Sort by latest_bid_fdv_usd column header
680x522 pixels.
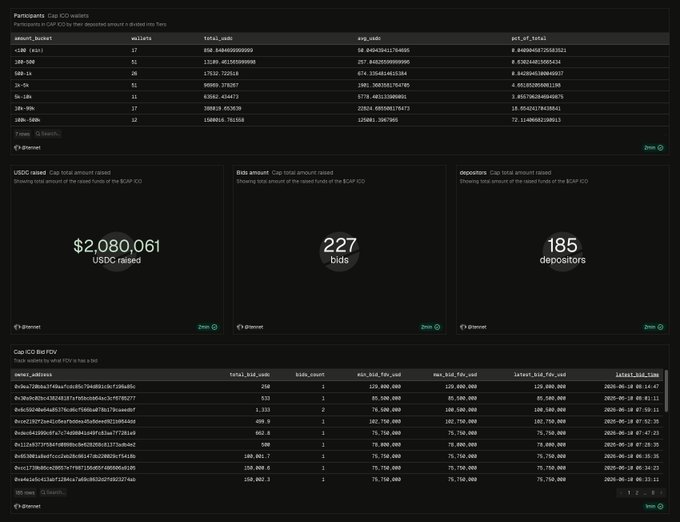tap(540, 375)
